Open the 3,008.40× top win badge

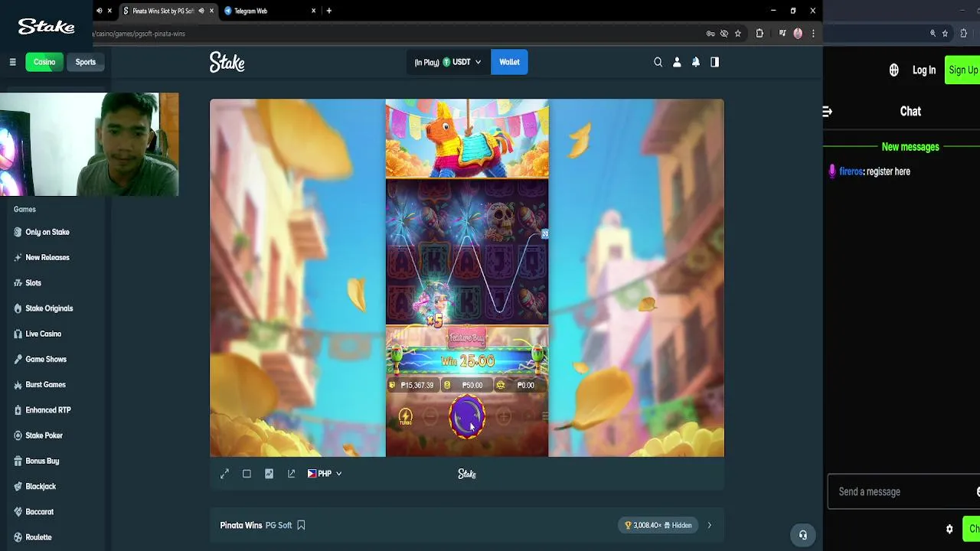point(658,525)
